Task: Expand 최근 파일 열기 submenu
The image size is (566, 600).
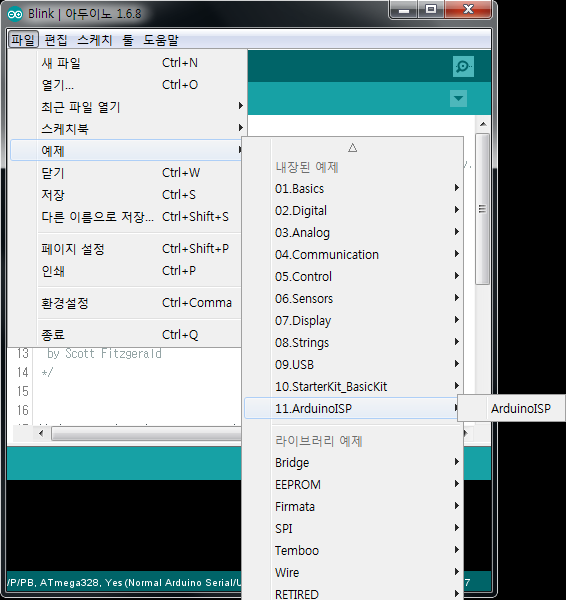Action: [x=128, y=107]
